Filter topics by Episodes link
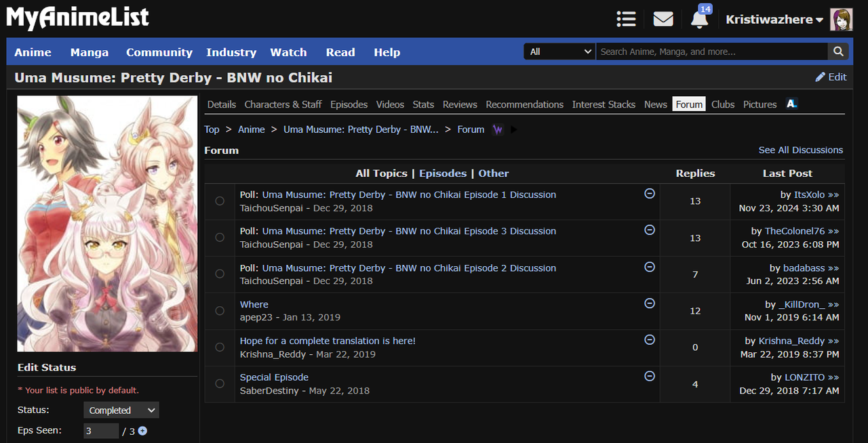This screenshot has height=443, width=868. coord(443,173)
